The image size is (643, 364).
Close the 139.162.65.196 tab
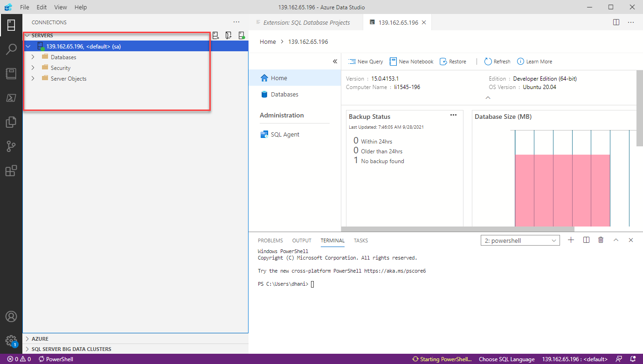[424, 22]
